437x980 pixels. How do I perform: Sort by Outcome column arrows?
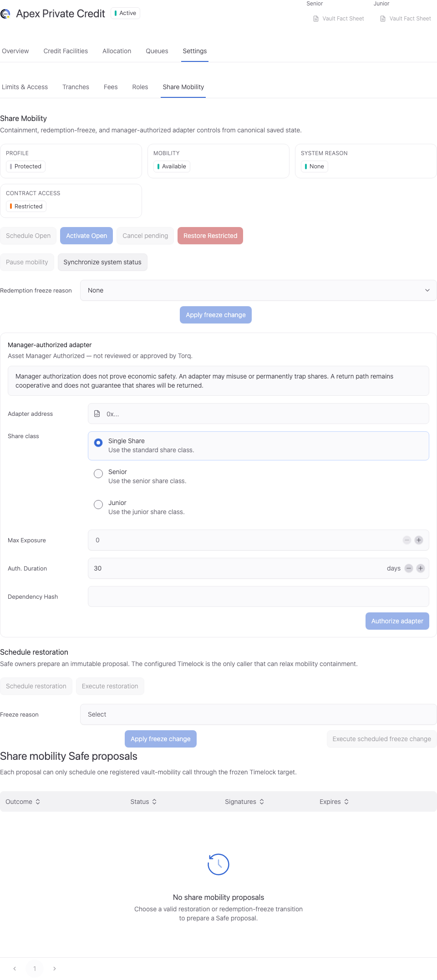point(38,802)
